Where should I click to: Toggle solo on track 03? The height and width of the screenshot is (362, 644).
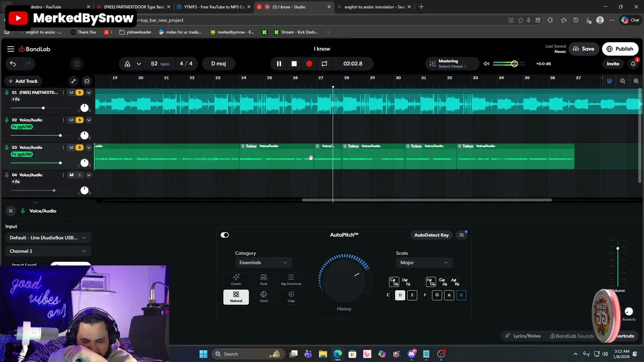point(79,147)
